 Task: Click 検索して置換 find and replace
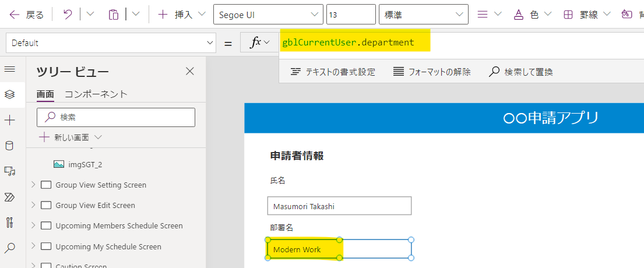[x=521, y=72]
